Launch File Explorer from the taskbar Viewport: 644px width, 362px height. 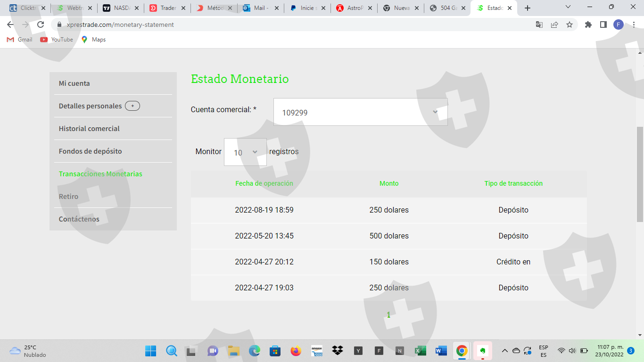click(233, 351)
